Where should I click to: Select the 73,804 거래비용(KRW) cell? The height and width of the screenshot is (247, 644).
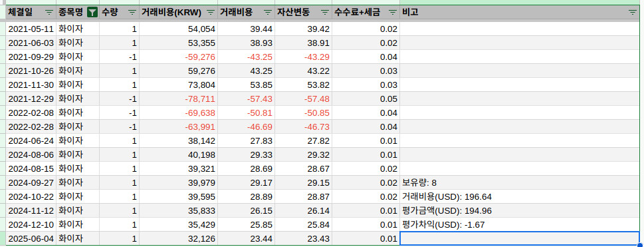pyautogui.click(x=179, y=85)
